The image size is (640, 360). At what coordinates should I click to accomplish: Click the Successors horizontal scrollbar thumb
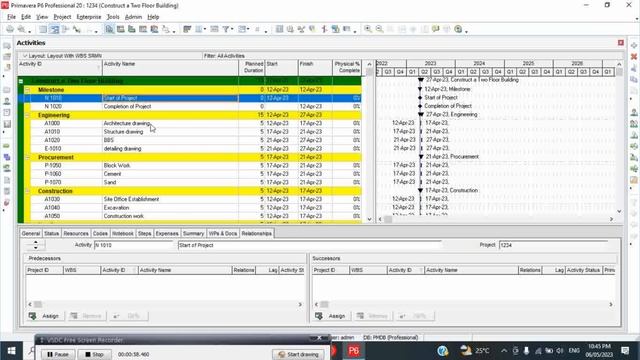(324, 304)
